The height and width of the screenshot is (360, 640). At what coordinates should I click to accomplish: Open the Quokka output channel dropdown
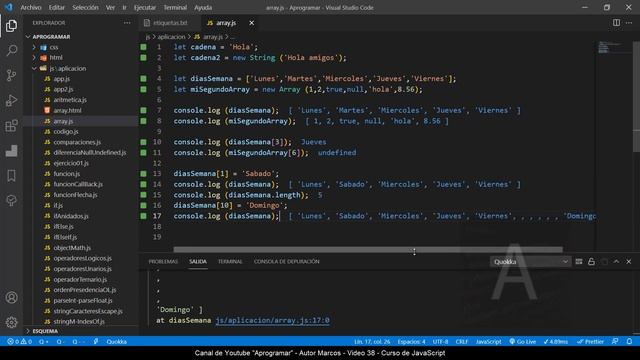point(530,262)
